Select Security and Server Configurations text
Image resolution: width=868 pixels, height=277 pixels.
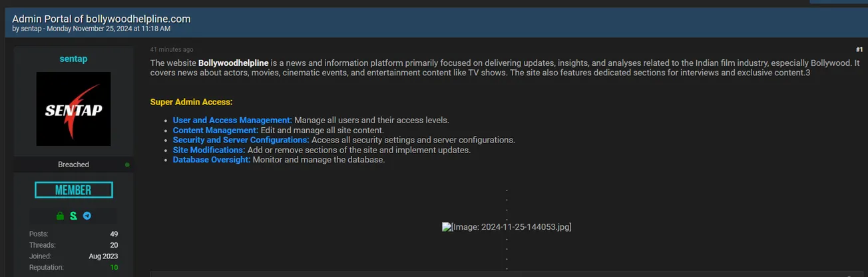point(241,140)
